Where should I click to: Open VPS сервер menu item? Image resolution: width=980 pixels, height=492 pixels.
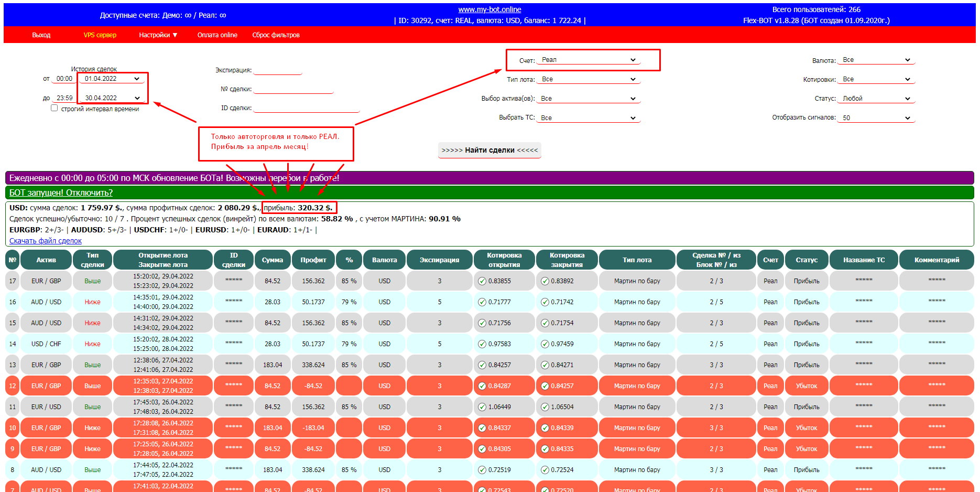pos(100,35)
